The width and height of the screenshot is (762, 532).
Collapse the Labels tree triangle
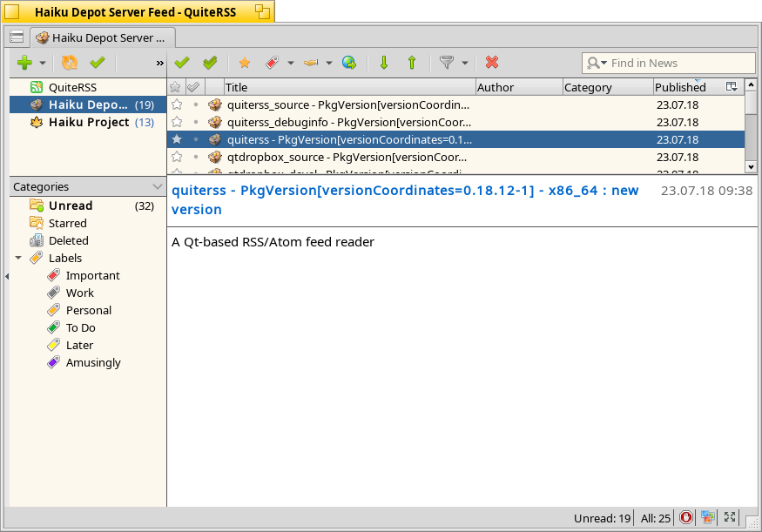point(18,258)
